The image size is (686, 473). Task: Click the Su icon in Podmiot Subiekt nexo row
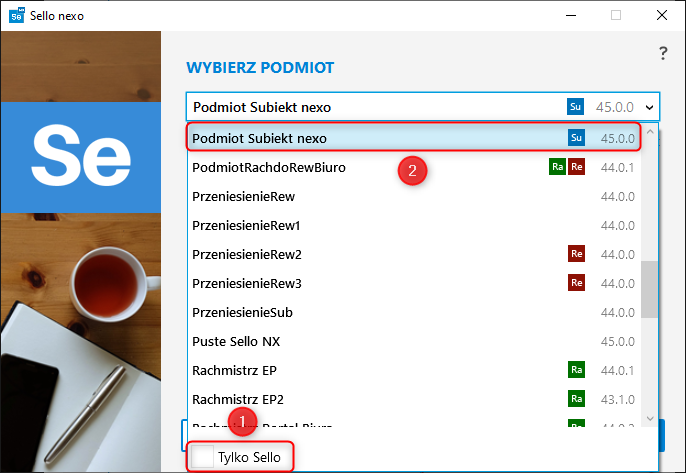point(576,138)
